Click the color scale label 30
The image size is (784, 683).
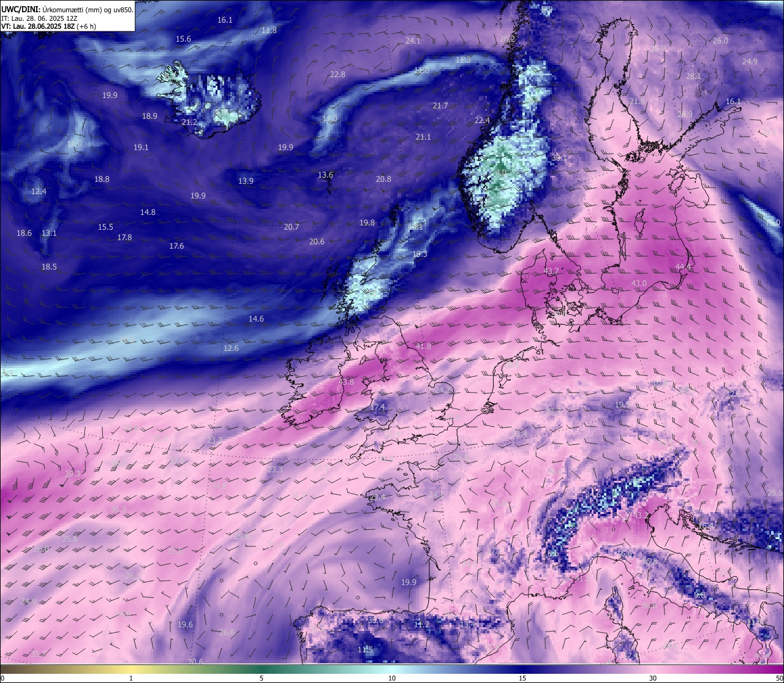[x=653, y=678]
